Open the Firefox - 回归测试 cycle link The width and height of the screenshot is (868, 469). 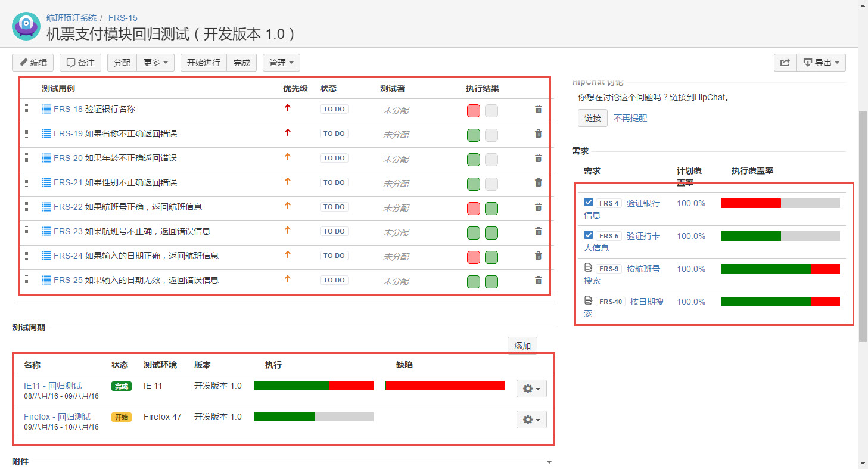(x=58, y=417)
